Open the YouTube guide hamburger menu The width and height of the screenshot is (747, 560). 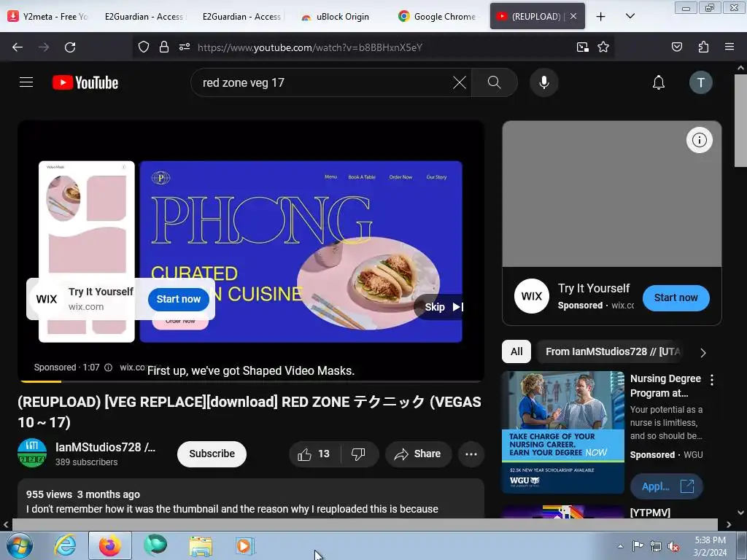pyautogui.click(x=26, y=82)
